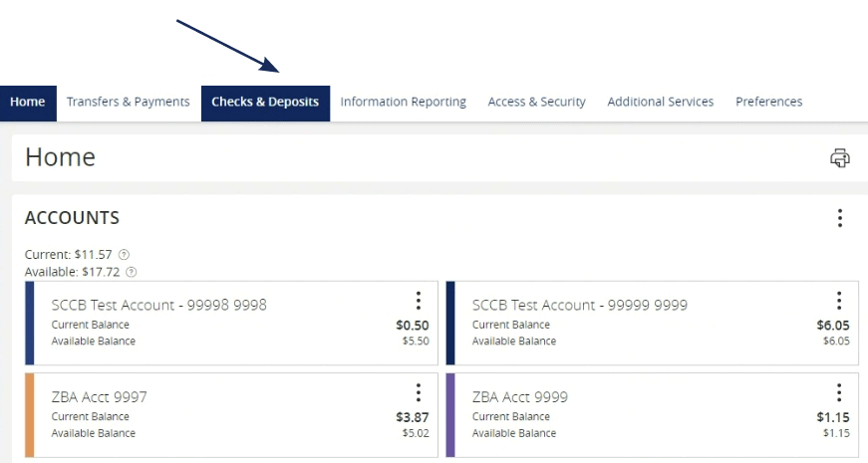This screenshot has width=868, height=463.
Task: Select the $6.05 bold current balance
Action: (833, 326)
